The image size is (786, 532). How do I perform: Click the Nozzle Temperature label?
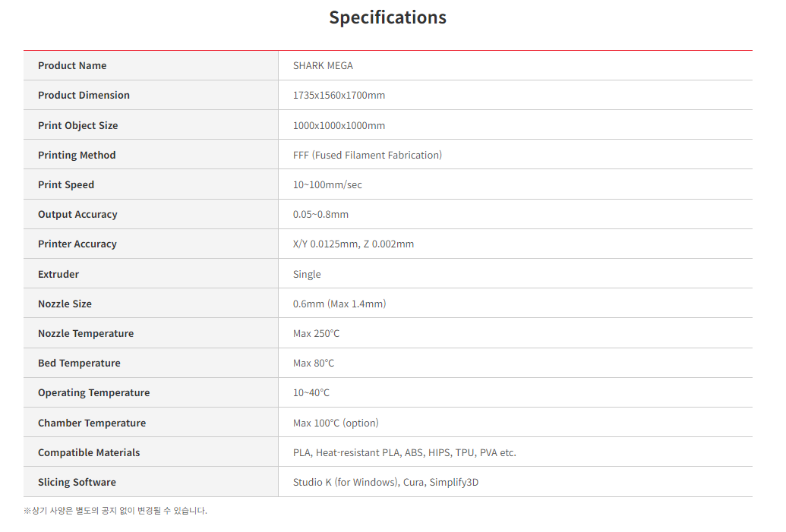pos(86,334)
